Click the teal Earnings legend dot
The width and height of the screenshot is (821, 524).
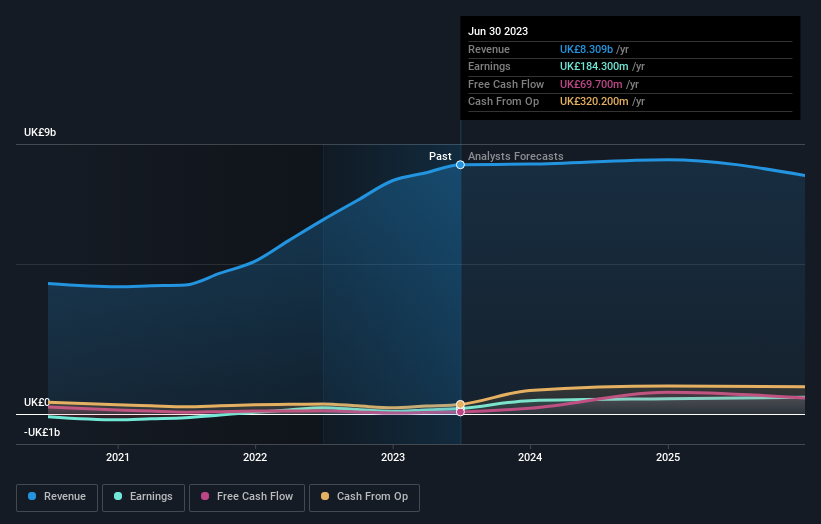(118, 496)
